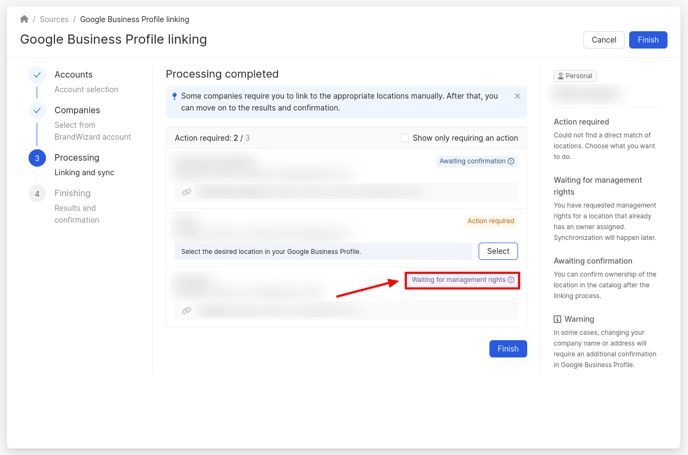Click step 4 Finishing circle

click(37, 193)
